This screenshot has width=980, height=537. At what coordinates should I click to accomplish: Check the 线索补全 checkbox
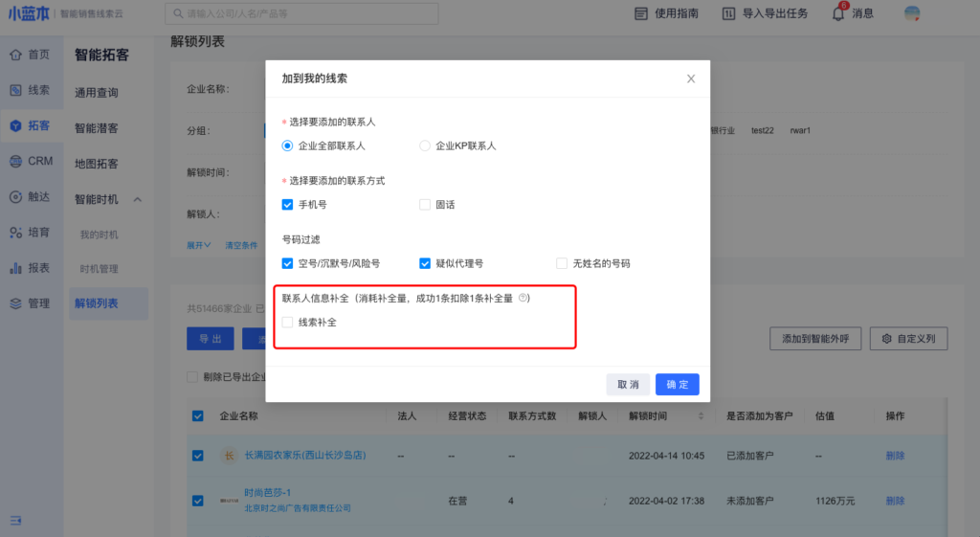pos(287,323)
